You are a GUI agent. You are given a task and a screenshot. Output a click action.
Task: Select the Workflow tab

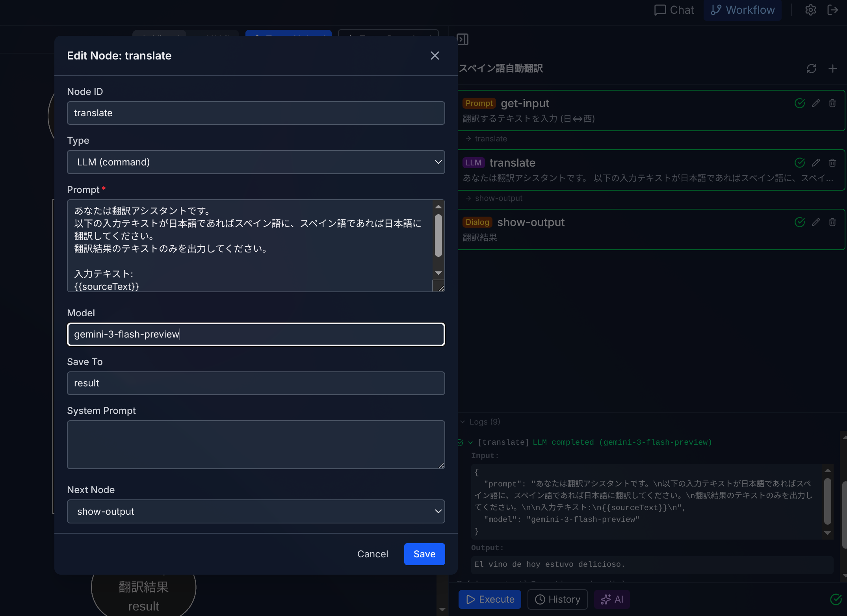(742, 10)
